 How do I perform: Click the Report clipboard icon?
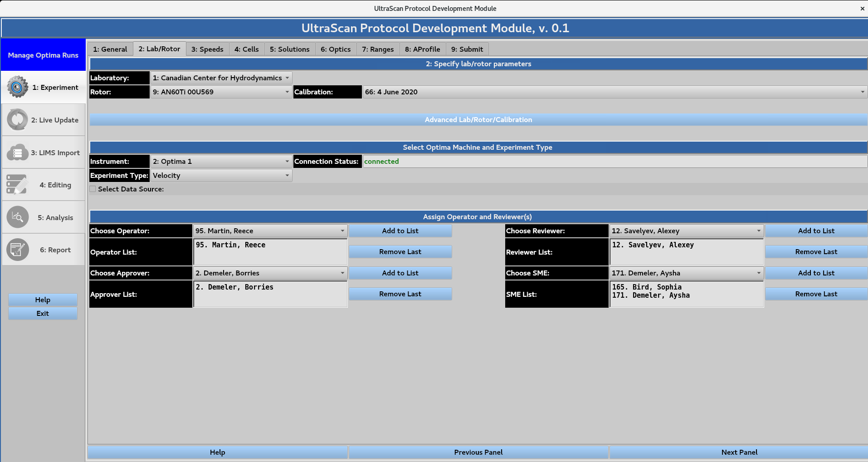click(17, 250)
